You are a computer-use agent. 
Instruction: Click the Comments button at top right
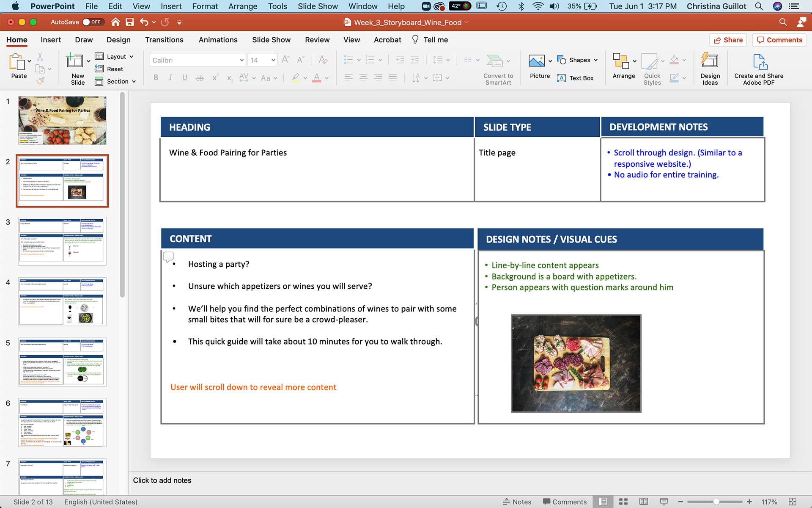pyautogui.click(x=779, y=40)
